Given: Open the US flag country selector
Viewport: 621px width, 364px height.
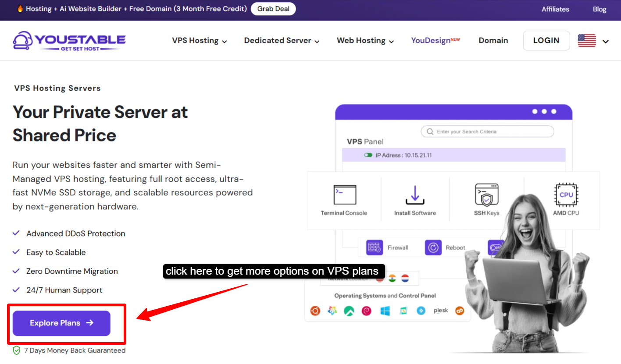Looking at the screenshot, I should [x=593, y=41].
